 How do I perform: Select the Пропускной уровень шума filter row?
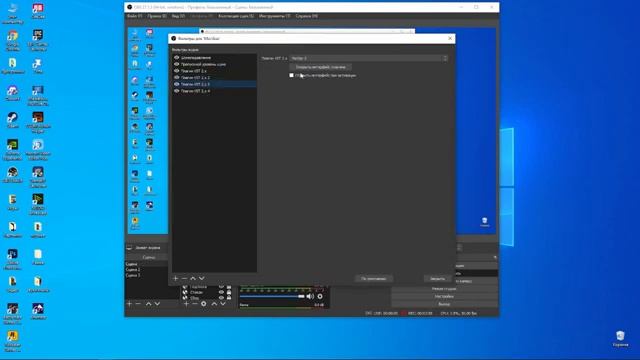[214, 64]
